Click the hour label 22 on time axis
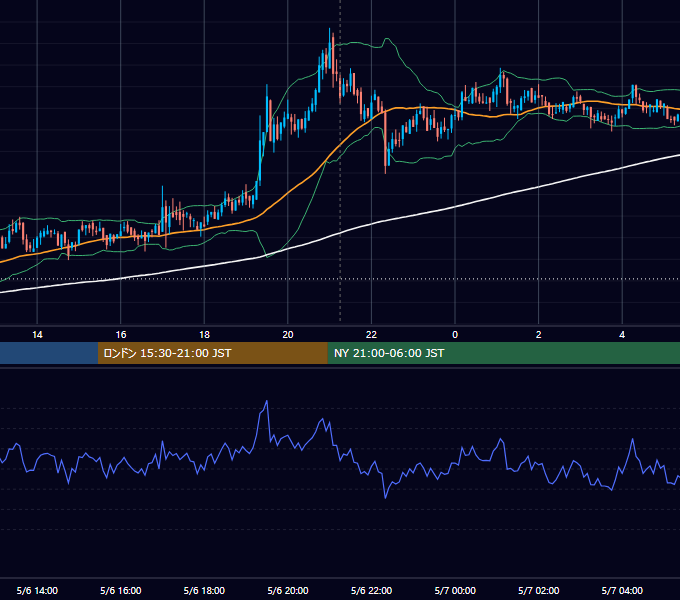This screenshot has width=680, height=600. (371, 335)
